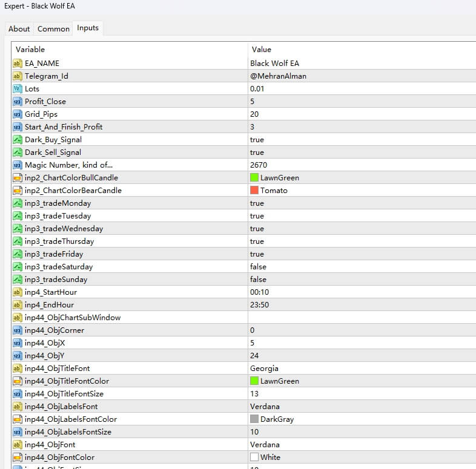Click the string type icon beside EA_NAME

click(17, 64)
